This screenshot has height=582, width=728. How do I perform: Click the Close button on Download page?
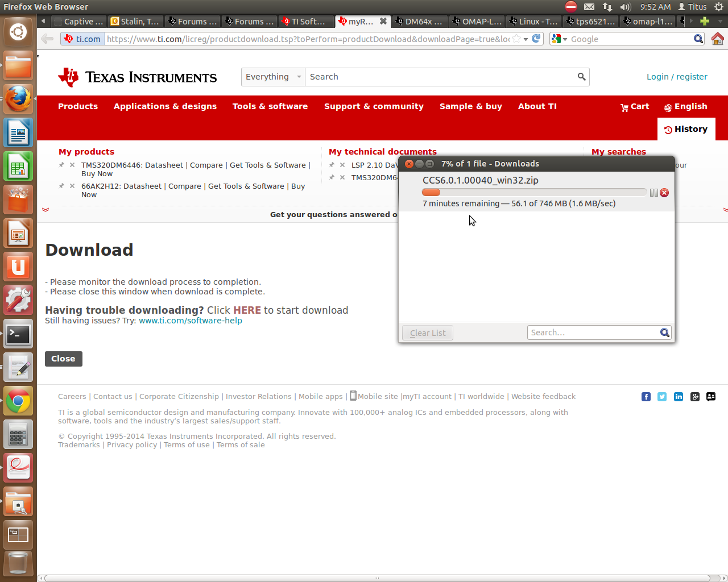pos(64,359)
